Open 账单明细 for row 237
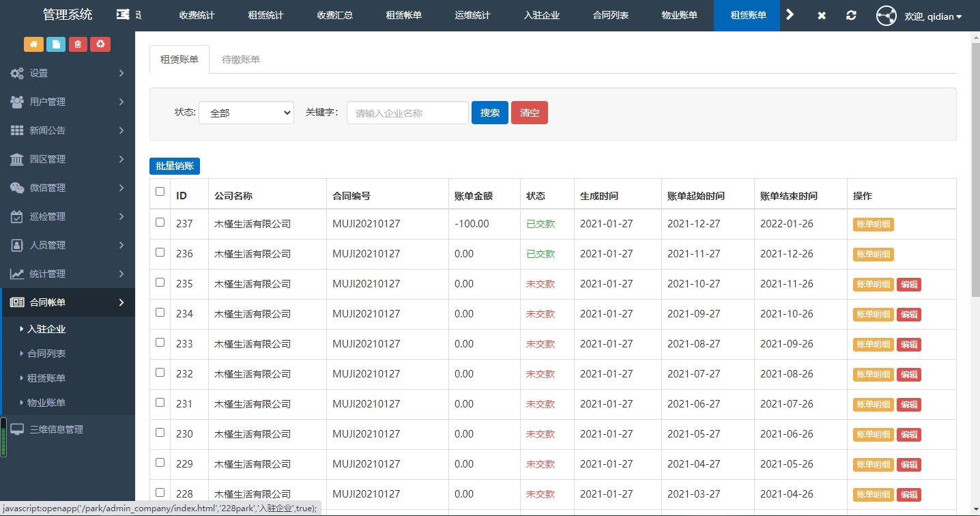Screen dimensions: 980x516 874,225
